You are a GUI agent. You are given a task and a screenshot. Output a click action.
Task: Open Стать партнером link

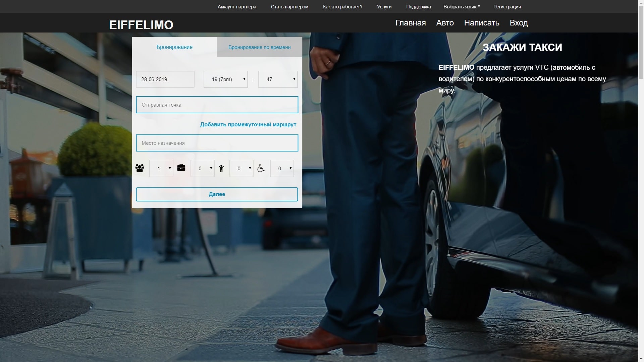click(x=290, y=7)
